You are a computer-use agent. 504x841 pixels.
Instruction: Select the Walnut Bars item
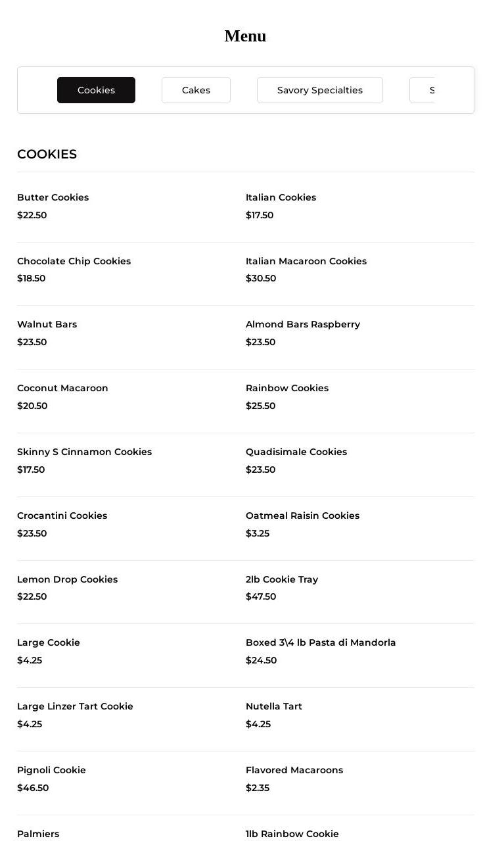[x=47, y=324]
